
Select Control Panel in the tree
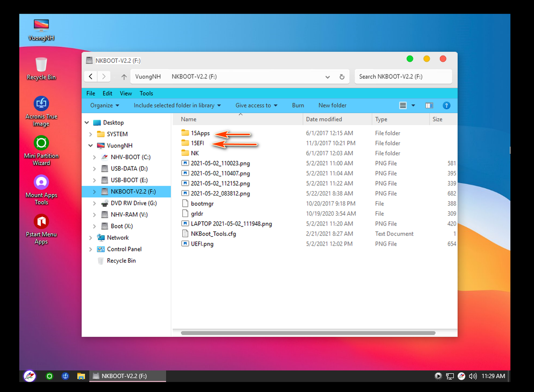click(124, 249)
